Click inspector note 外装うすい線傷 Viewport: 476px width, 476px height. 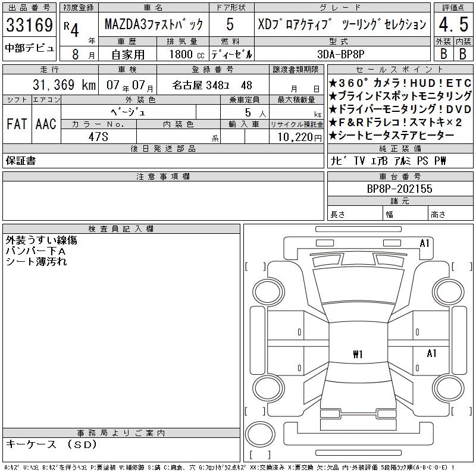click(x=41, y=240)
